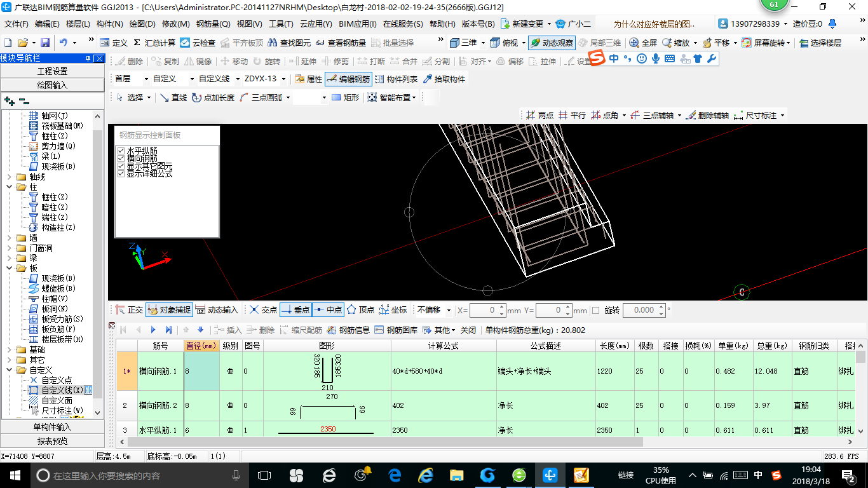Viewport: 868px width, 488px height.
Task: Open the BIM应用(I) menu
Action: tap(357, 24)
